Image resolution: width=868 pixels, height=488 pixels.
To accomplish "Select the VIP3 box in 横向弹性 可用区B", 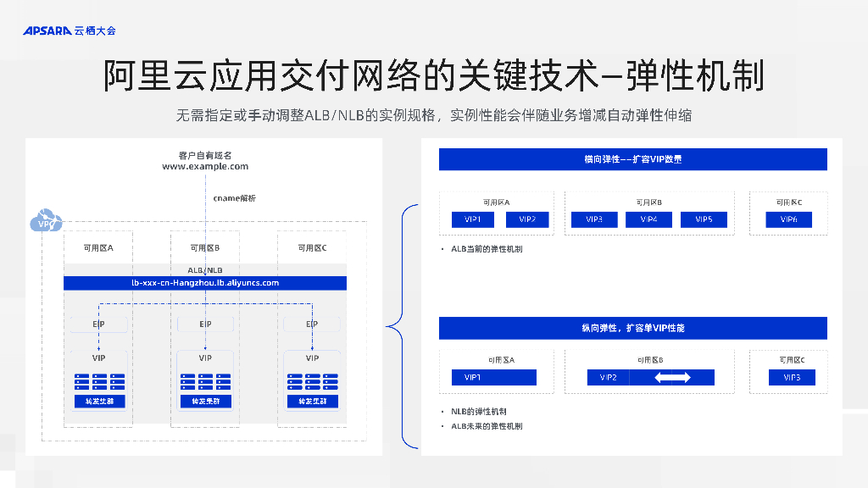I will point(594,219).
